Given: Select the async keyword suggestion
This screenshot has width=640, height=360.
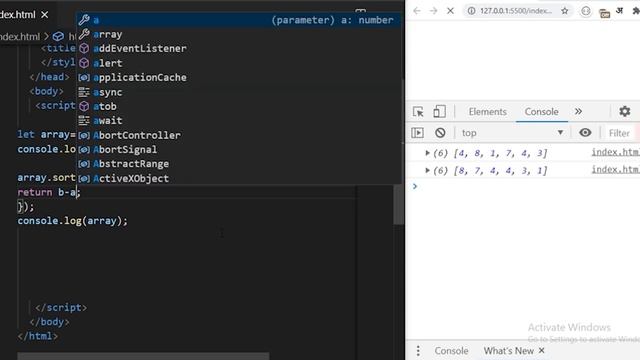Looking at the screenshot, I should click(239, 92).
